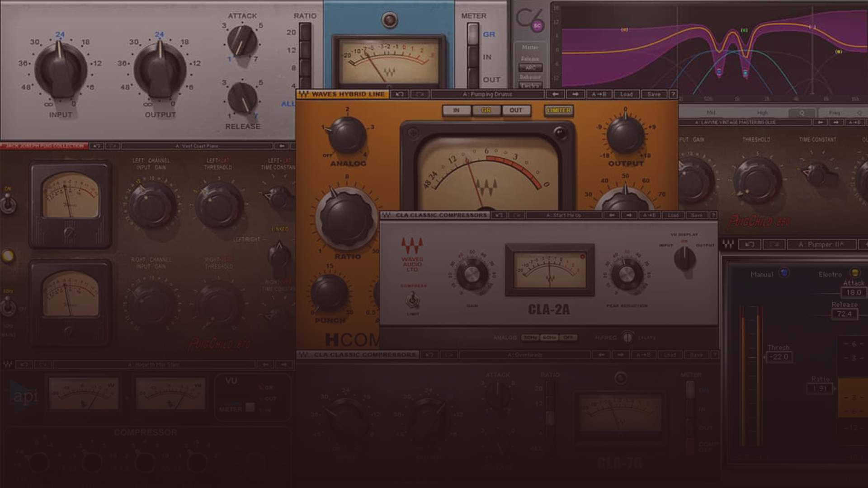
Task: Click the RELEASE knob on the CLA-76 at top
Action: point(242,98)
